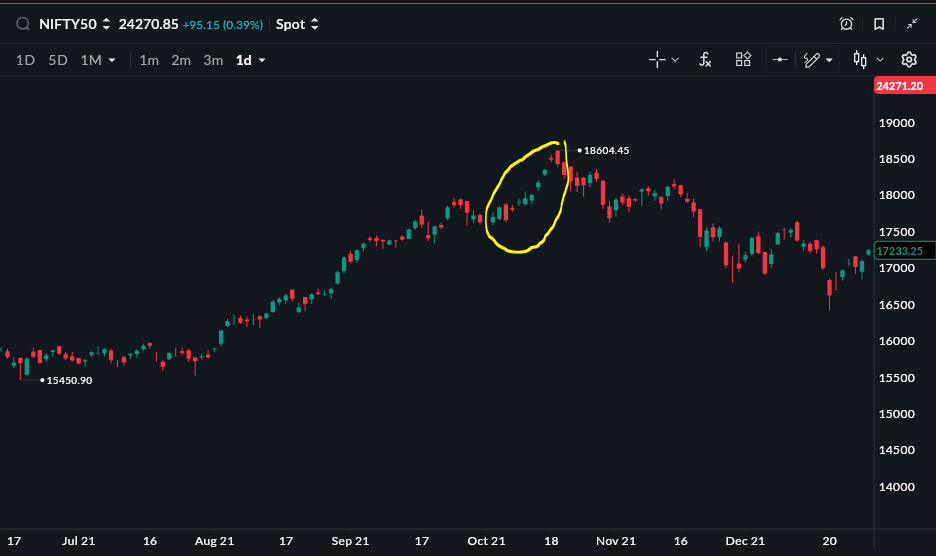The image size is (936, 556).
Task: Click the 24270.85 current price
Action: click(x=148, y=24)
